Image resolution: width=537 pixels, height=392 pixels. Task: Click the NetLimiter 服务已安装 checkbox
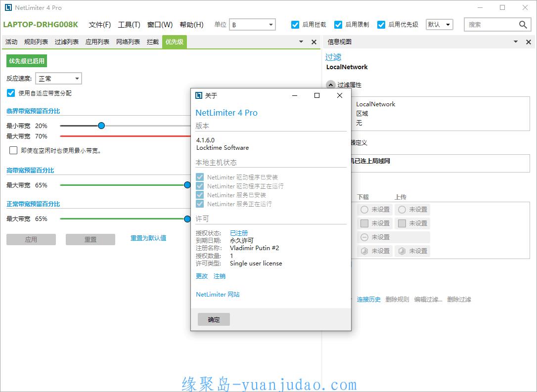200,195
